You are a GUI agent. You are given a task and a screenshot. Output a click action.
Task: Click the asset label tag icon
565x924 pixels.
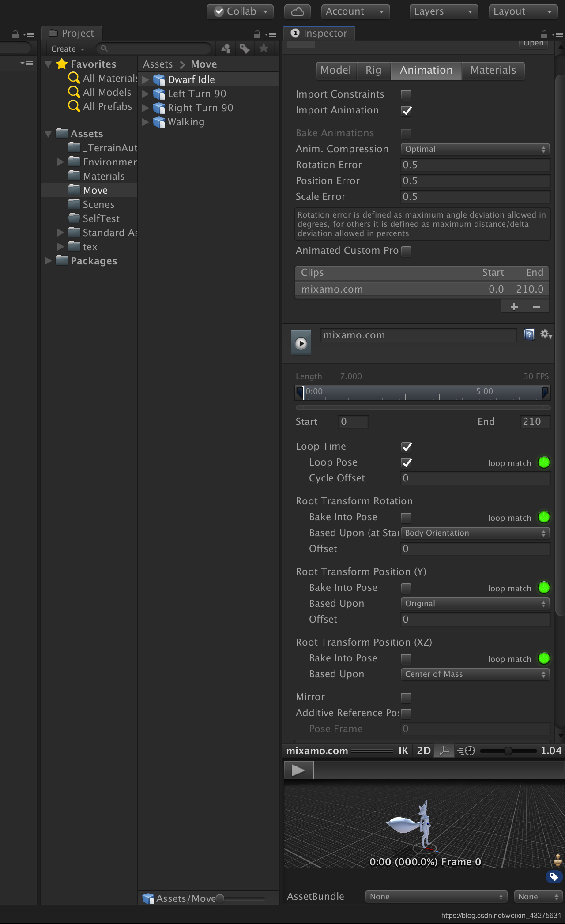pos(554,877)
